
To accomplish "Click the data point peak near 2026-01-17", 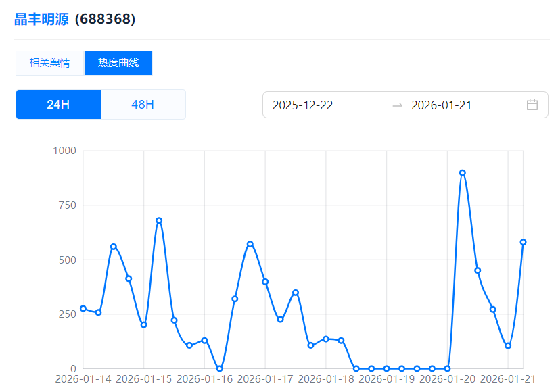I will tap(250, 243).
